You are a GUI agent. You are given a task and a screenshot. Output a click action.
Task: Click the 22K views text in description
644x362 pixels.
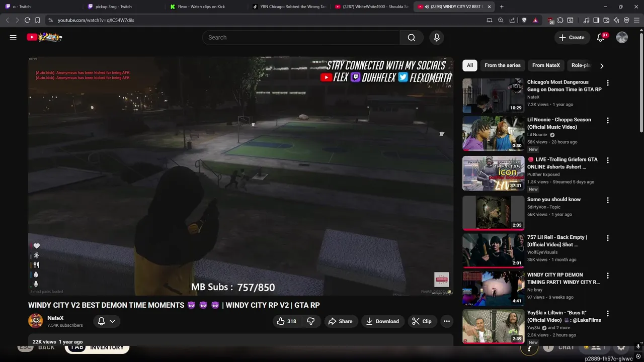44,342
